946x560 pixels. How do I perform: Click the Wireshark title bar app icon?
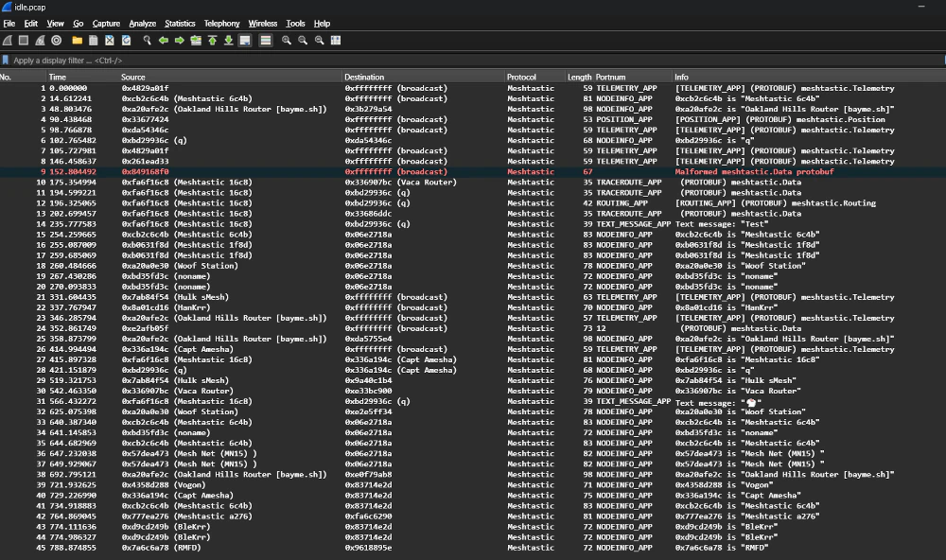click(7, 7)
